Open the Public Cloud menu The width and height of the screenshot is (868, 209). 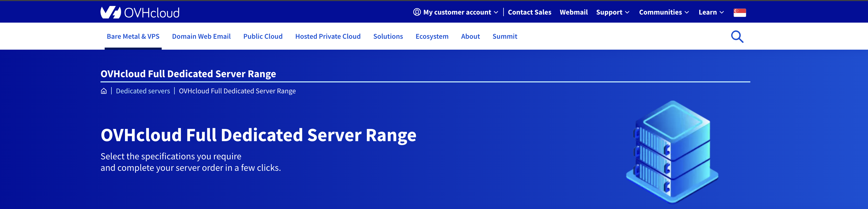pyautogui.click(x=263, y=36)
